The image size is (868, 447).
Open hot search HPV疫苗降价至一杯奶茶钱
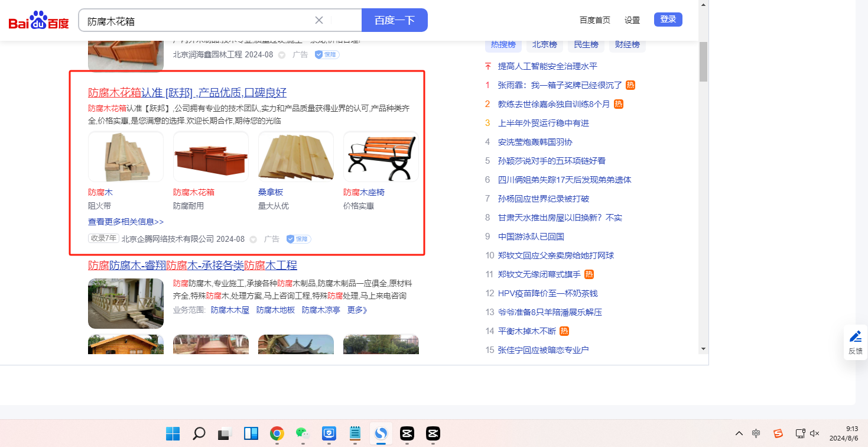click(548, 293)
